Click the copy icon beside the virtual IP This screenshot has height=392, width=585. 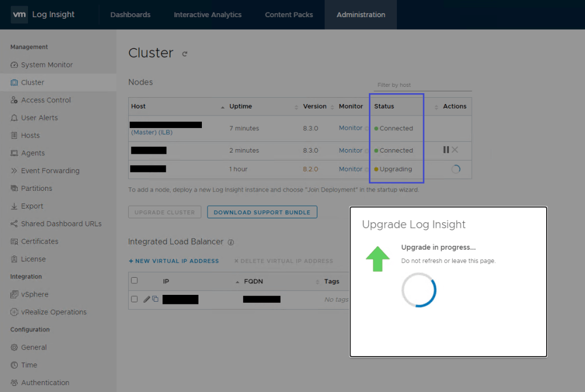[x=155, y=299]
